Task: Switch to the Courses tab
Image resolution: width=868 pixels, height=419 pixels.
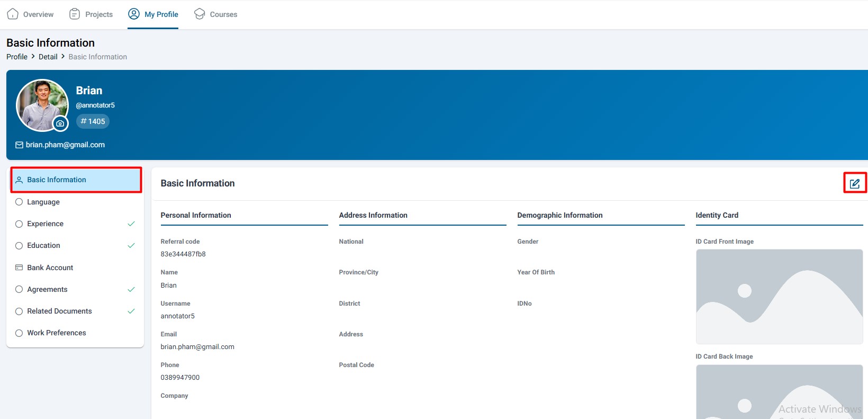Action: 223,14
